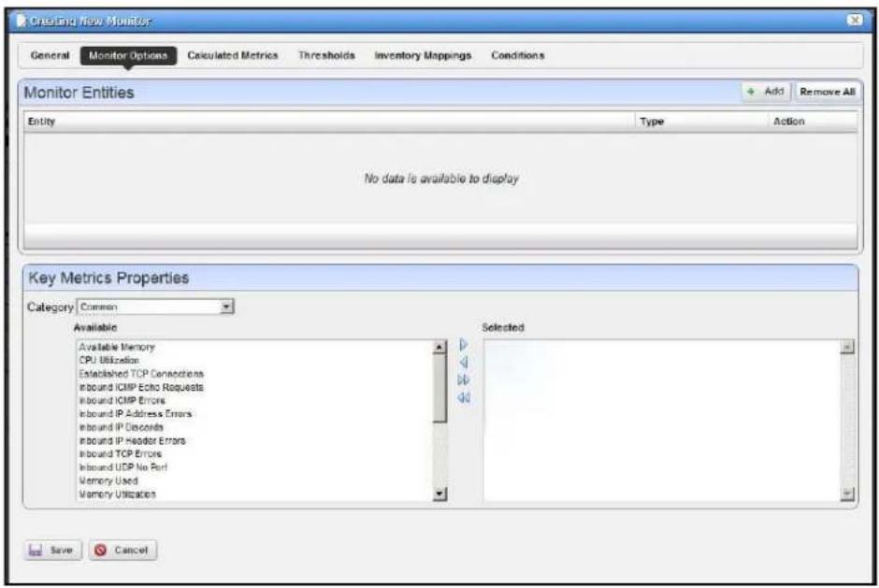879x588 pixels.
Task: Go to Inventory Mappings tab
Action: (424, 55)
